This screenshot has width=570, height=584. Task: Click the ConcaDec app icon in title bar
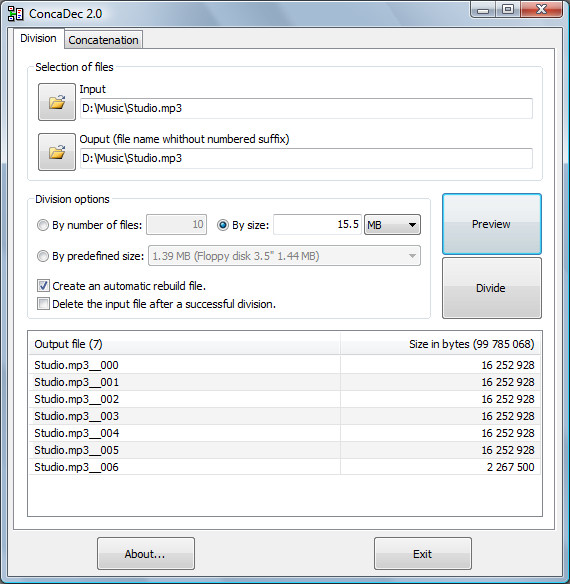click(x=15, y=14)
